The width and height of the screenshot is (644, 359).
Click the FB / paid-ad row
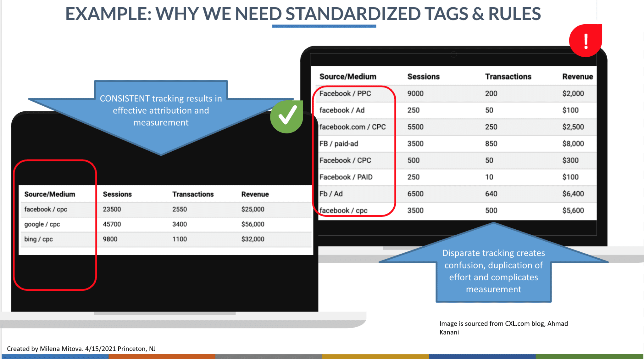[339, 144]
